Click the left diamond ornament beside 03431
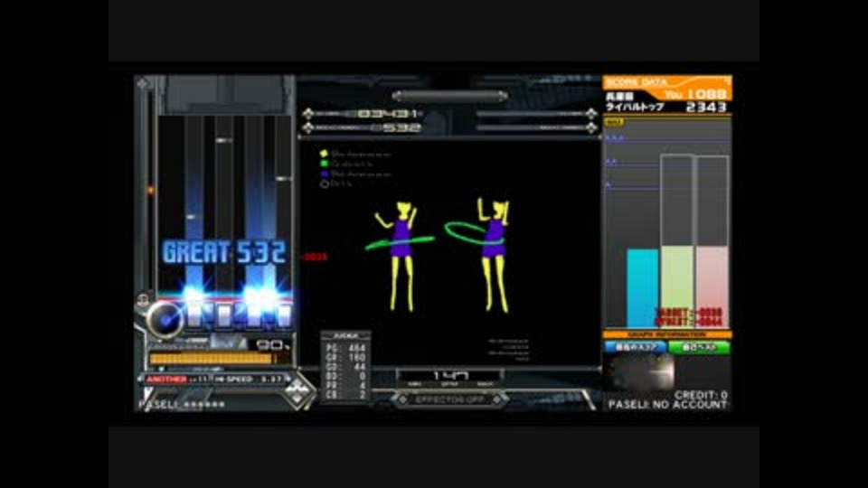This screenshot has height=488, width=868. tap(308, 114)
